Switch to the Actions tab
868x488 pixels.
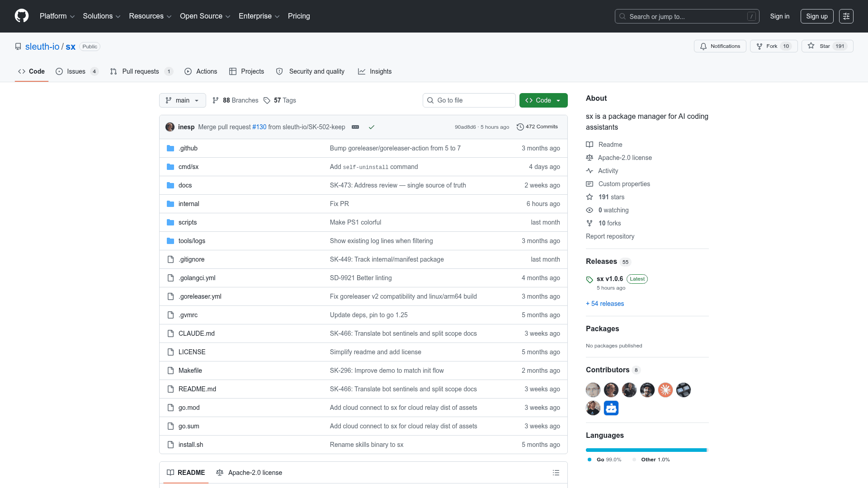click(201, 71)
